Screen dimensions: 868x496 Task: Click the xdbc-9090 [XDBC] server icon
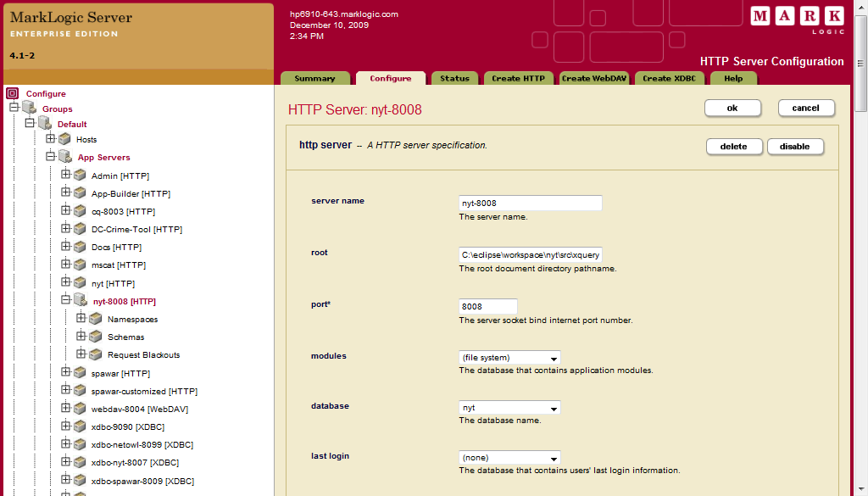point(80,426)
